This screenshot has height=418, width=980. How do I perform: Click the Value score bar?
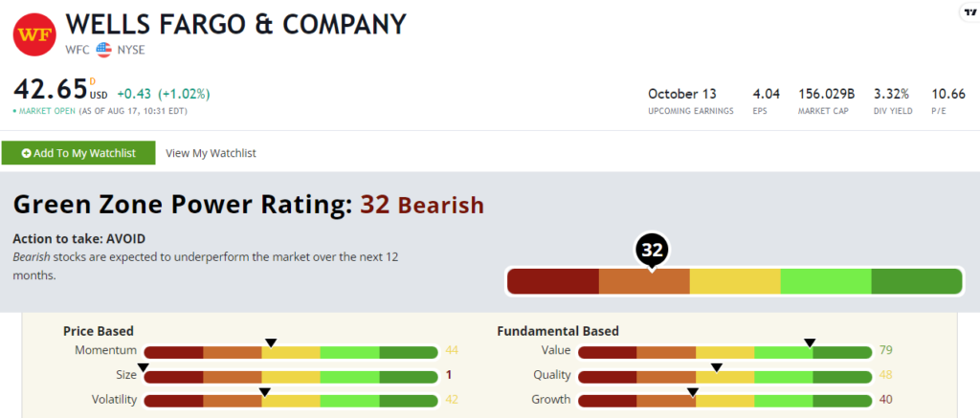[724, 352]
